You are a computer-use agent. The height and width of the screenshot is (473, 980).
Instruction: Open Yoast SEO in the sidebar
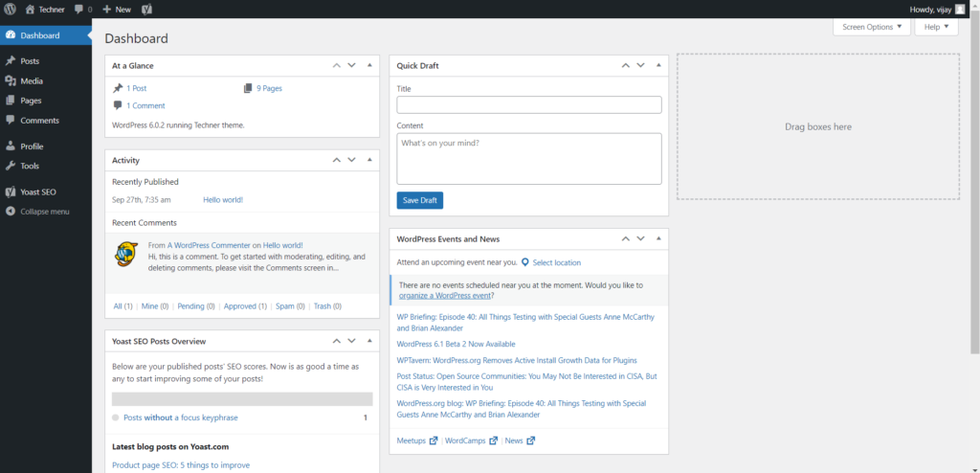pos(46,192)
